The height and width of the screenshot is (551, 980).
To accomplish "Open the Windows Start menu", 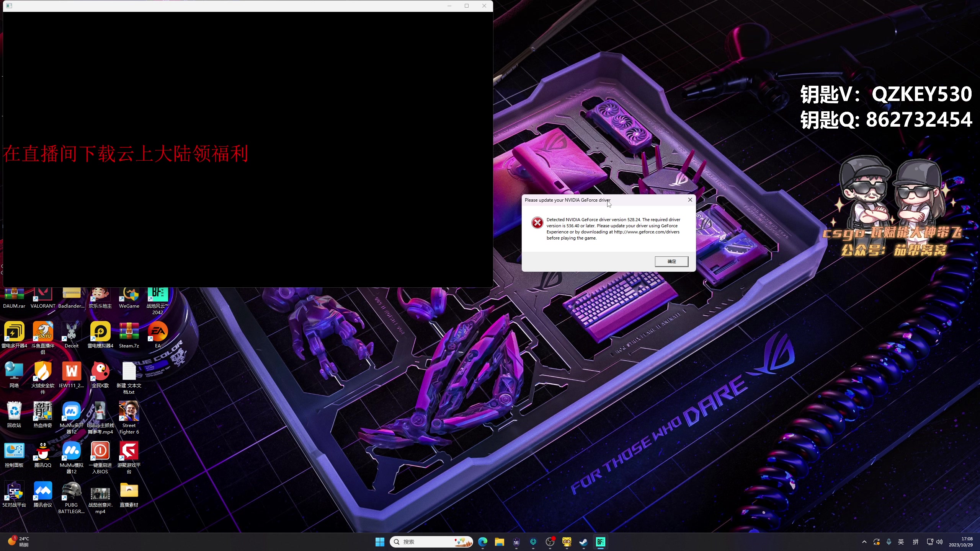I will click(x=380, y=542).
